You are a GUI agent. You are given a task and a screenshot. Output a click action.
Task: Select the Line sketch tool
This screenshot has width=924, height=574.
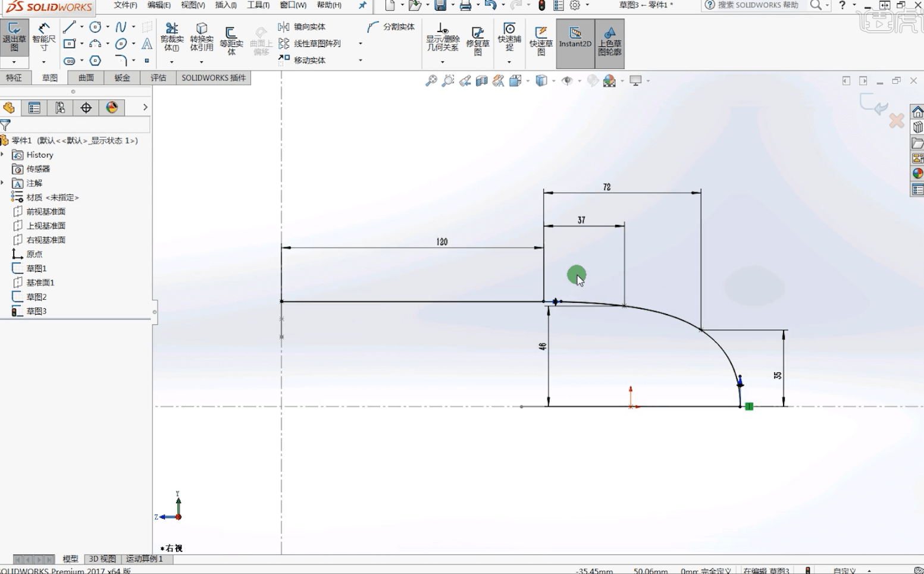point(69,27)
